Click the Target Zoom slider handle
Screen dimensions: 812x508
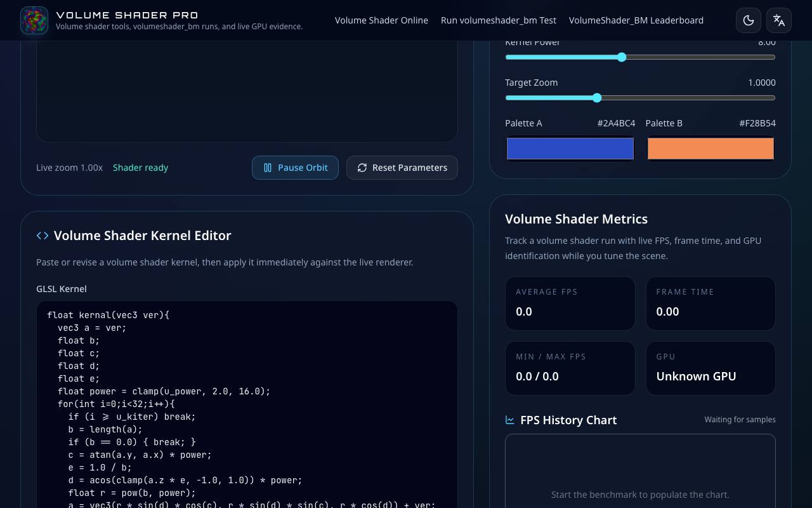pyautogui.click(x=597, y=98)
